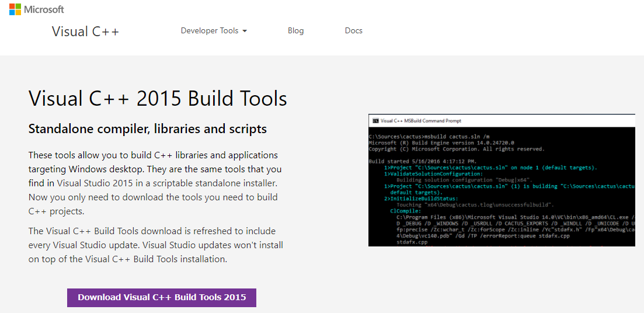Screen dimensions: 644x313
Task: Click the Visual C++ MSBuild Command Prompt title
Action: pos(420,121)
